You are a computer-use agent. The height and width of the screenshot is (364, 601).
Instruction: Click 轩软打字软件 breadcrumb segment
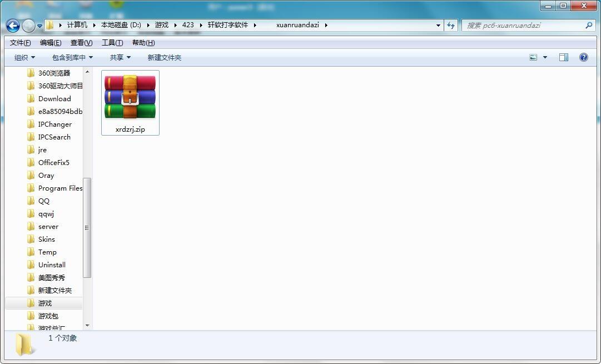click(x=228, y=25)
